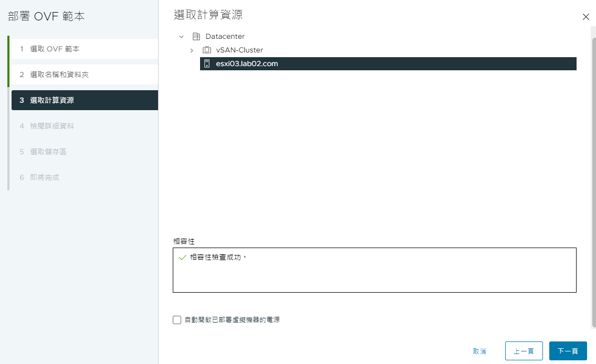Collapse the Datacenter tree node

[181, 37]
